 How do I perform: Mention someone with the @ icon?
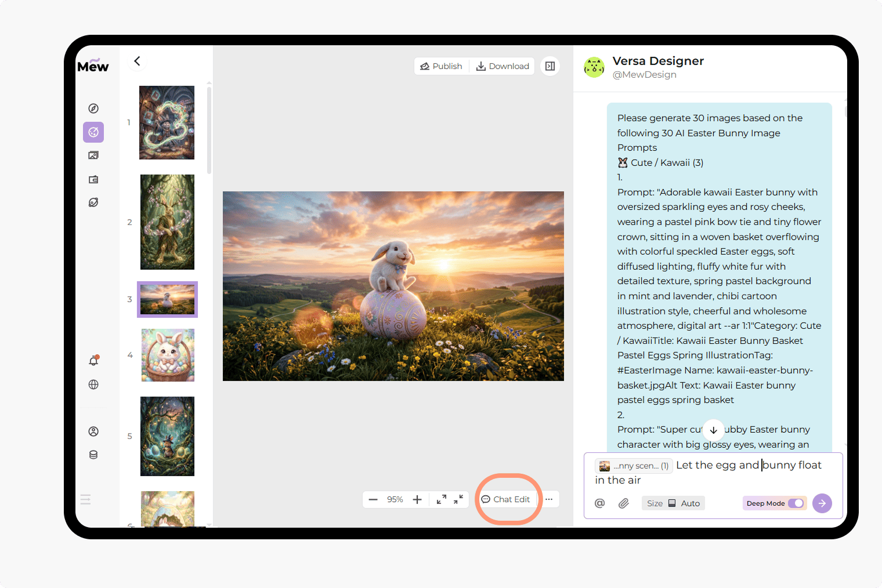599,503
